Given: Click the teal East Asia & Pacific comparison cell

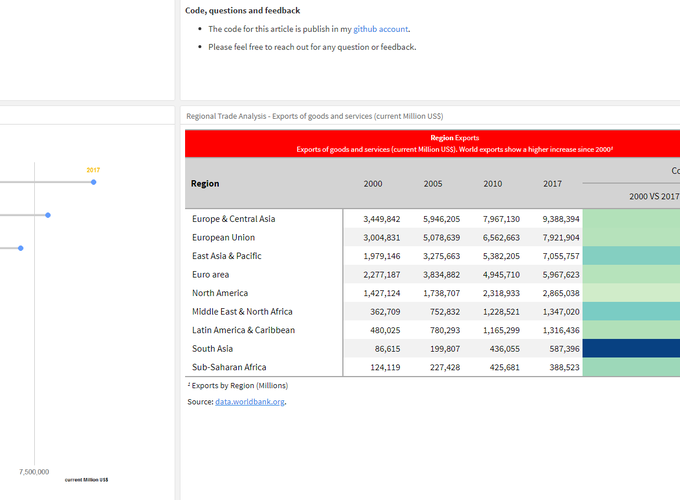Looking at the screenshot, I should [631, 256].
